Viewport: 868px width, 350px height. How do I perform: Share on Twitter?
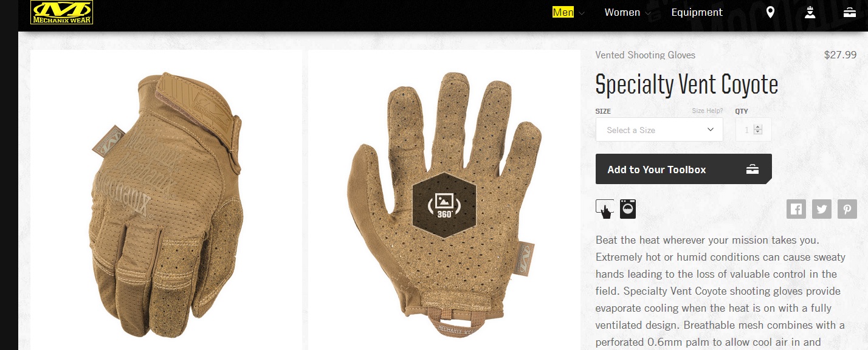coord(822,209)
